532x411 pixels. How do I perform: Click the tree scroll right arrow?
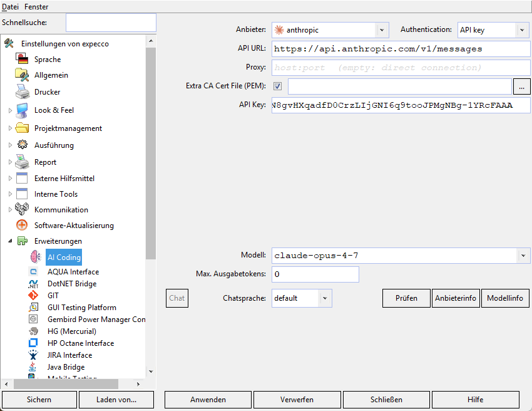pos(138,384)
